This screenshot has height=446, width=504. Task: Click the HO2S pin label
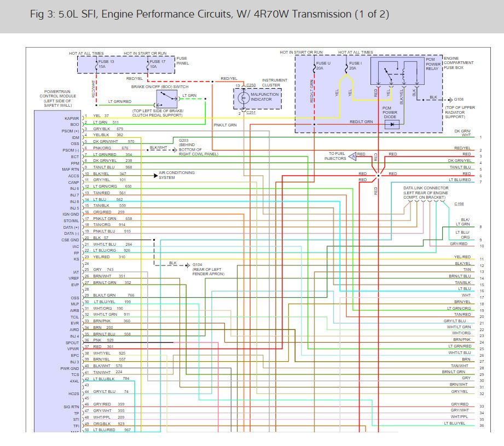click(74, 393)
